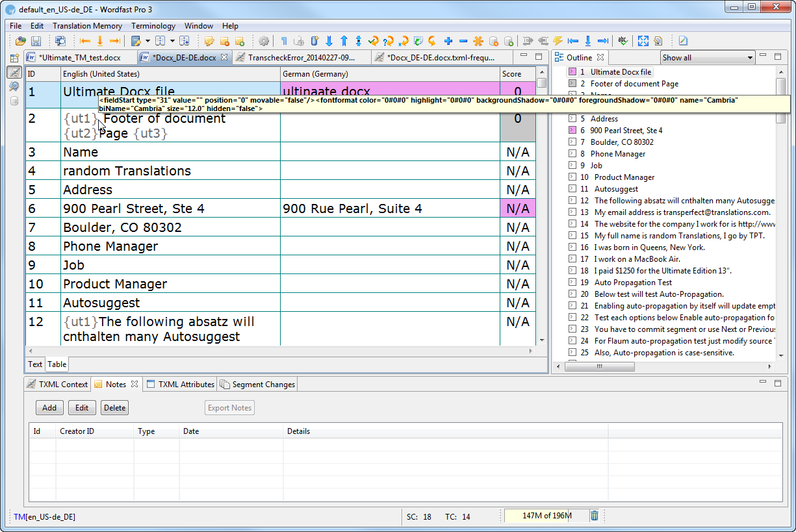Viewport: 796px width, 532px height.
Task: Switch to the Table view tab
Action: pyautogui.click(x=57, y=364)
